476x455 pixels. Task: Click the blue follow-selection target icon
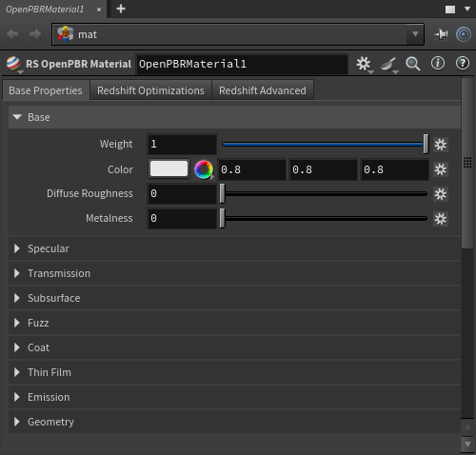click(x=464, y=34)
